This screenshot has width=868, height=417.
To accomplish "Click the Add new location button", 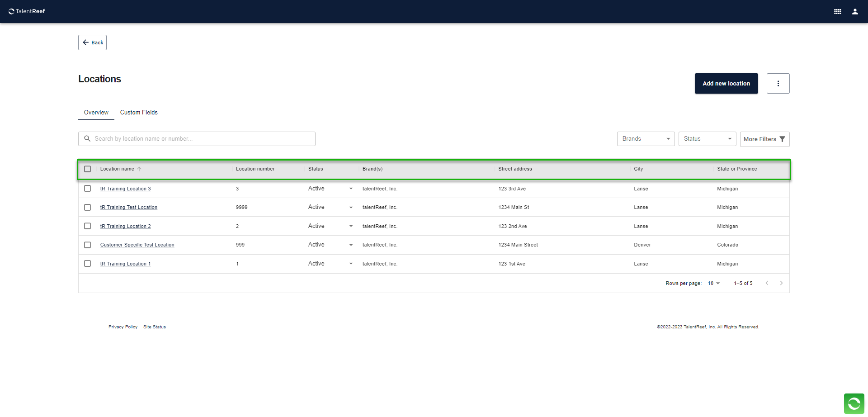I will pyautogui.click(x=726, y=84).
